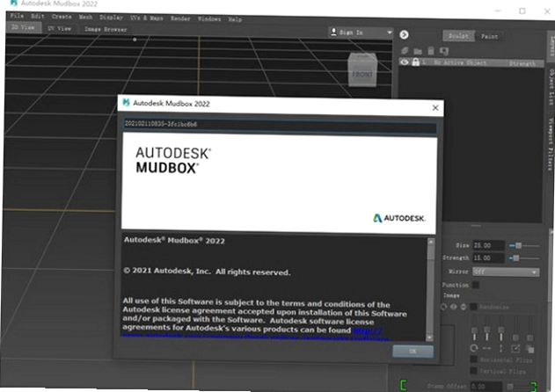The image size is (555, 392).
Task: Toggle the Function checkbox
Action: click(476, 285)
